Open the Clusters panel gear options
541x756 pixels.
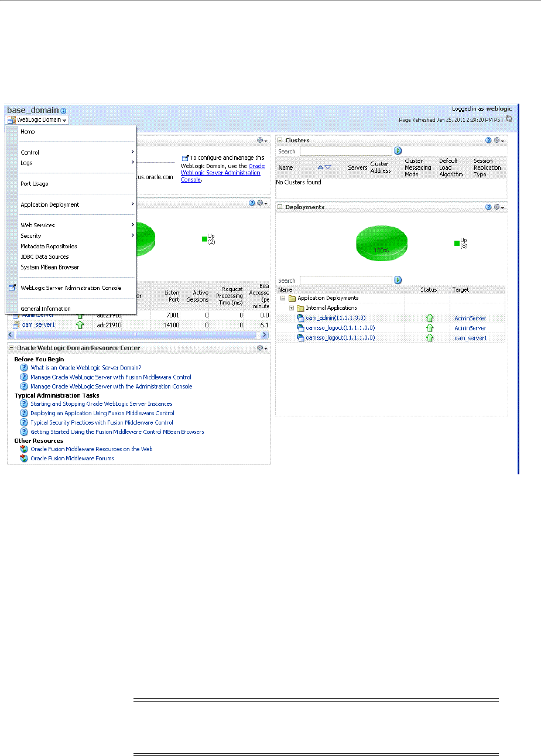tap(498, 141)
